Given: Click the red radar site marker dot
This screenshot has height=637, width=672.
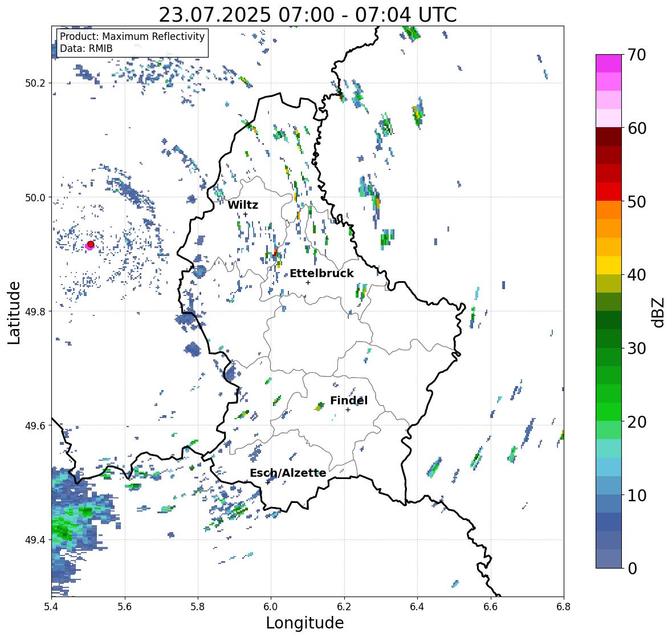Looking at the screenshot, I should click(91, 244).
